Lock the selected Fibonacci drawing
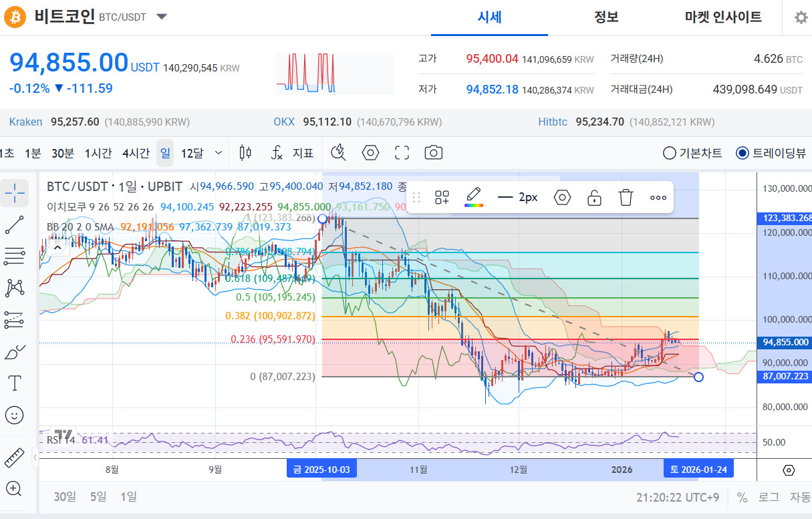812x519 pixels. pyautogui.click(x=593, y=197)
